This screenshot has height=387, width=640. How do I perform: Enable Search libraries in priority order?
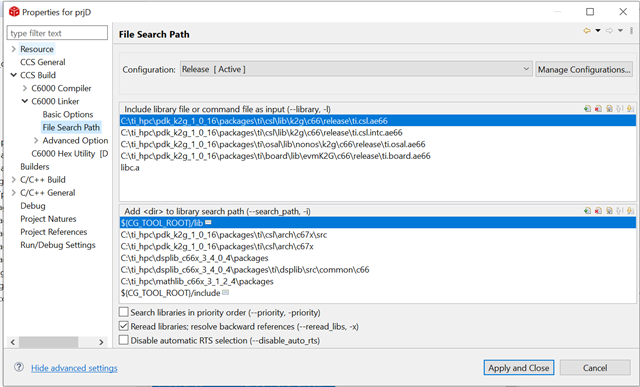point(124,312)
